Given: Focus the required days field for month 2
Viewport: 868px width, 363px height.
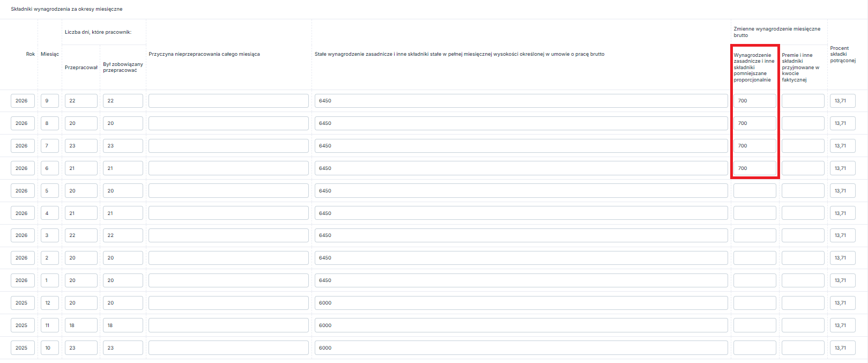Looking at the screenshot, I should click(x=123, y=258).
